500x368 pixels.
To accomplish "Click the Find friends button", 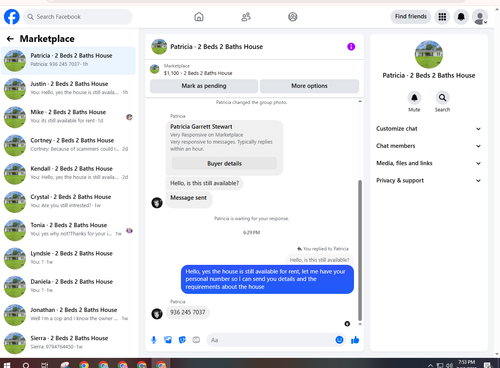I will coord(411,16).
